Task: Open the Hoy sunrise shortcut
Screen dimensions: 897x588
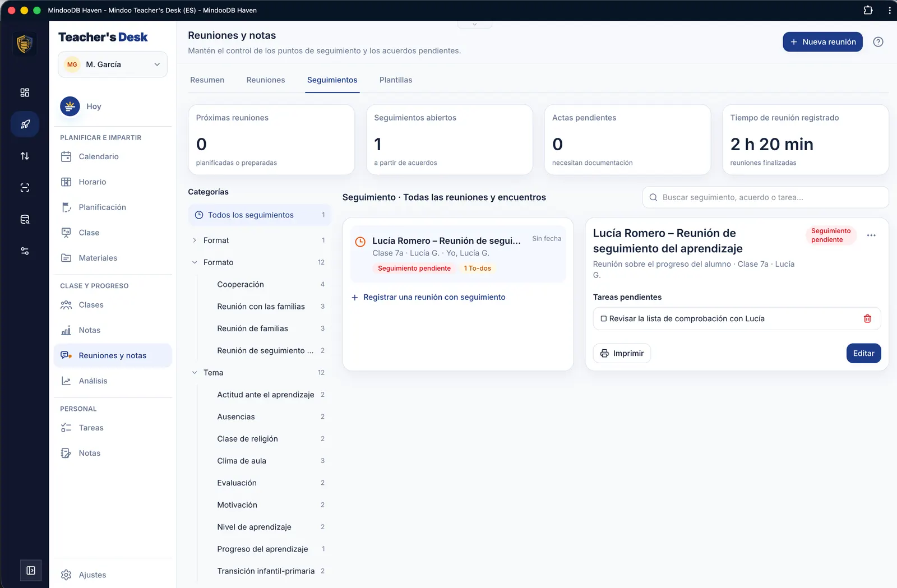Action: pos(113,107)
